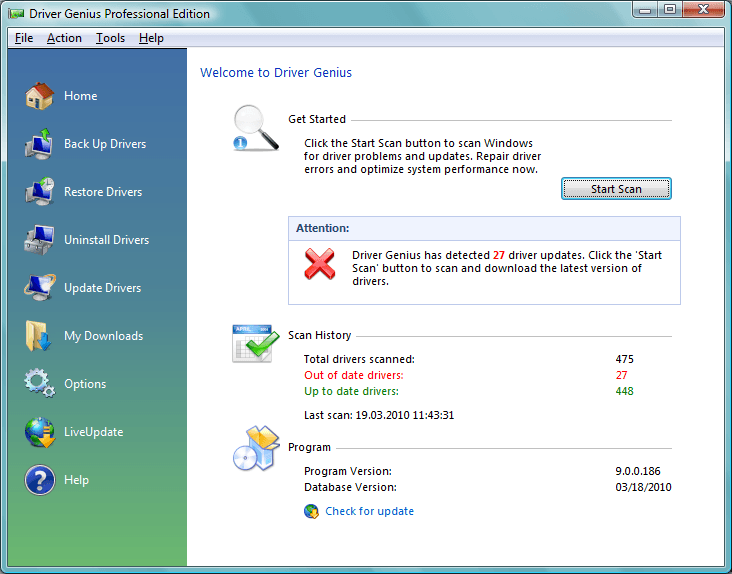Image resolution: width=732 pixels, height=574 pixels.
Task: Maximize the Driver Genius window
Action: (670, 10)
